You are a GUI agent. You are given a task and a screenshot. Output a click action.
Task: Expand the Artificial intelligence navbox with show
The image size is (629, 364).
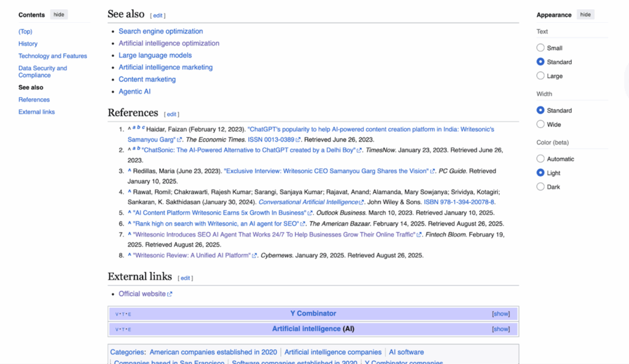pyautogui.click(x=501, y=329)
